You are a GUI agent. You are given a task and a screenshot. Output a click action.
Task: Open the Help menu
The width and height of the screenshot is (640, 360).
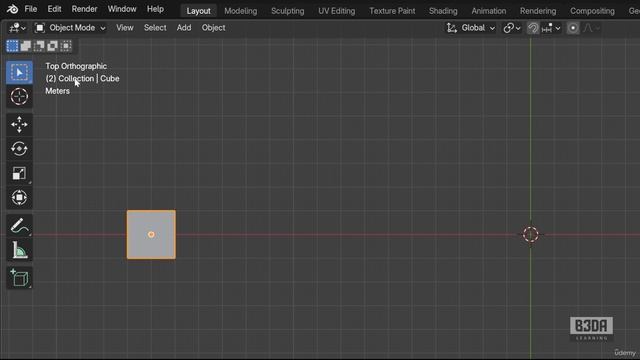[155, 9]
